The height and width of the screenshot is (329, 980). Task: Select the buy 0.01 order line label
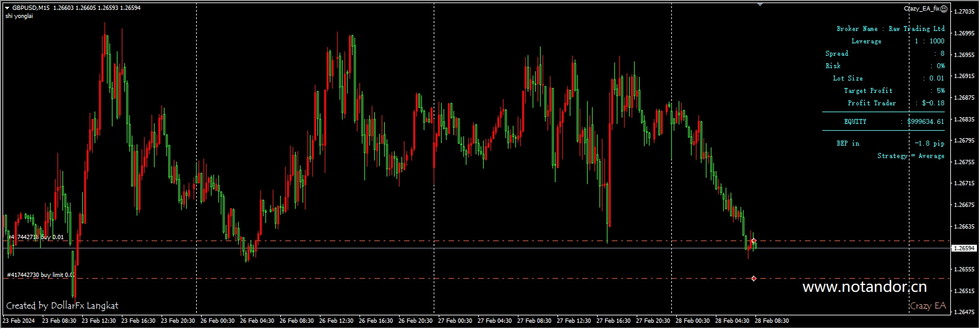[x=36, y=237]
